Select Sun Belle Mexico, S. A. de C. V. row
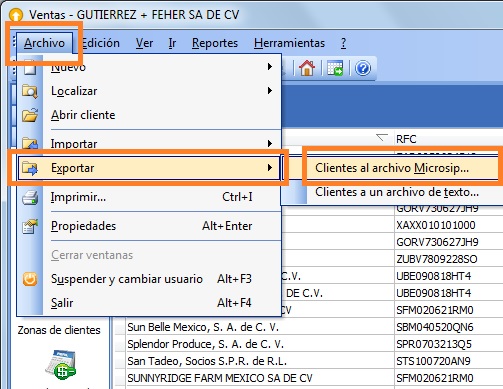The height and width of the screenshot is (389, 503). [260, 327]
